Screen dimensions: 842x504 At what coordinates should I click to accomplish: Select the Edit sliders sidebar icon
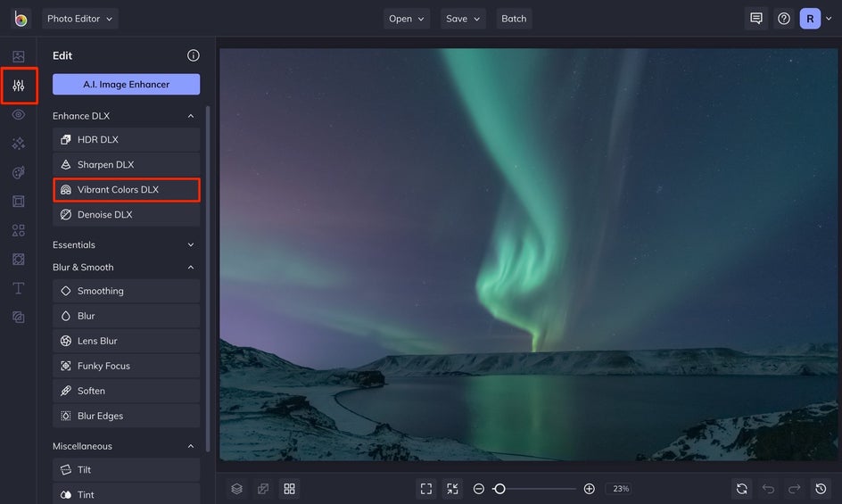18,86
